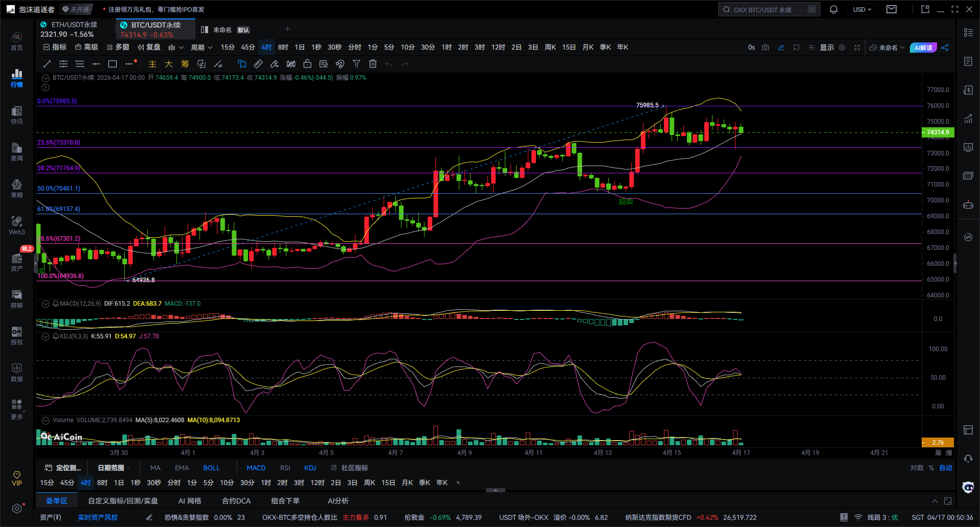Delete drawings with the trash icon
The image size is (980, 527).
[373, 64]
